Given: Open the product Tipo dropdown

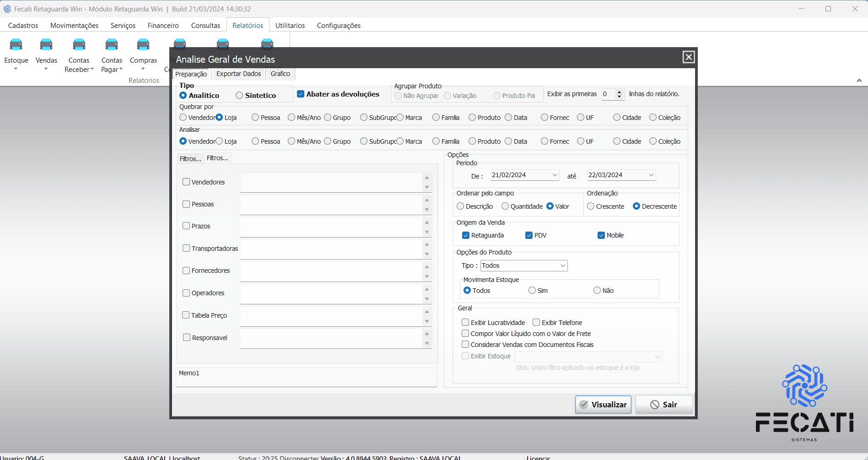Looking at the screenshot, I should click(563, 266).
